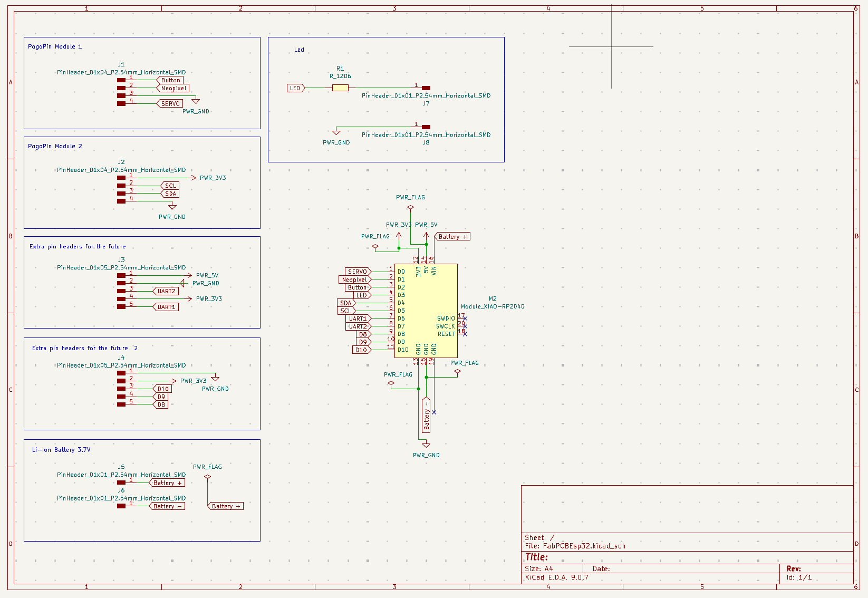Select the LED global label next to resistor R1
868x598 pixels.
[x=296, y=88]
